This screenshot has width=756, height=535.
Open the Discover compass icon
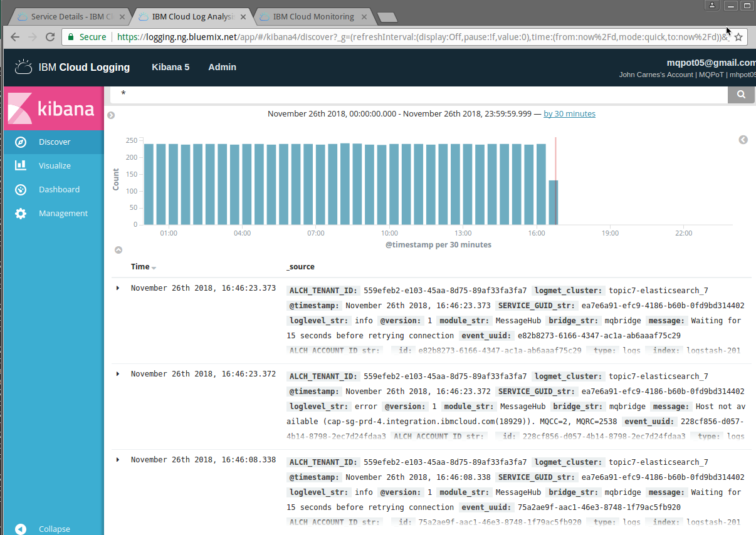[x=21, y=142]
